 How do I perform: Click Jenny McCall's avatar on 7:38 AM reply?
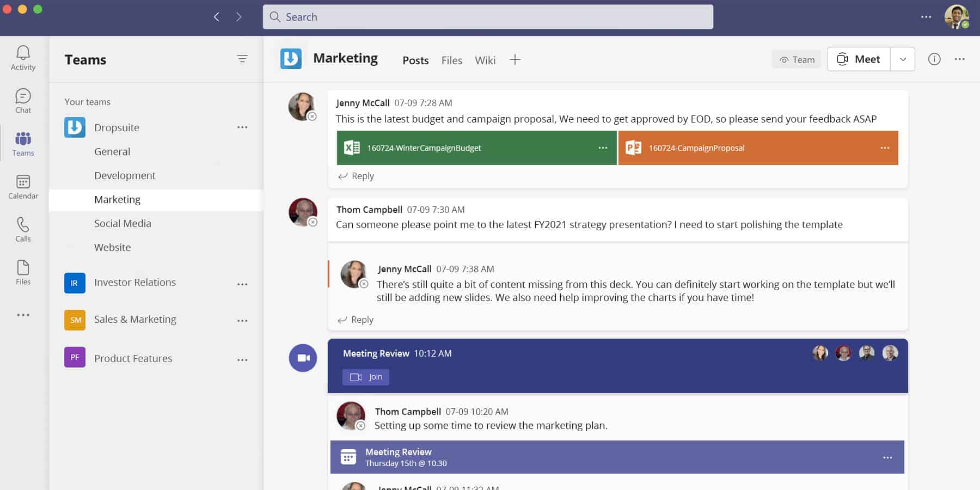(x=354, y=274)
